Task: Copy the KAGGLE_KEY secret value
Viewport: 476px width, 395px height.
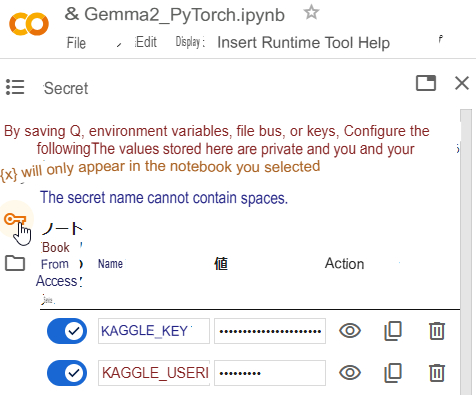Action: tap(393, 331)
